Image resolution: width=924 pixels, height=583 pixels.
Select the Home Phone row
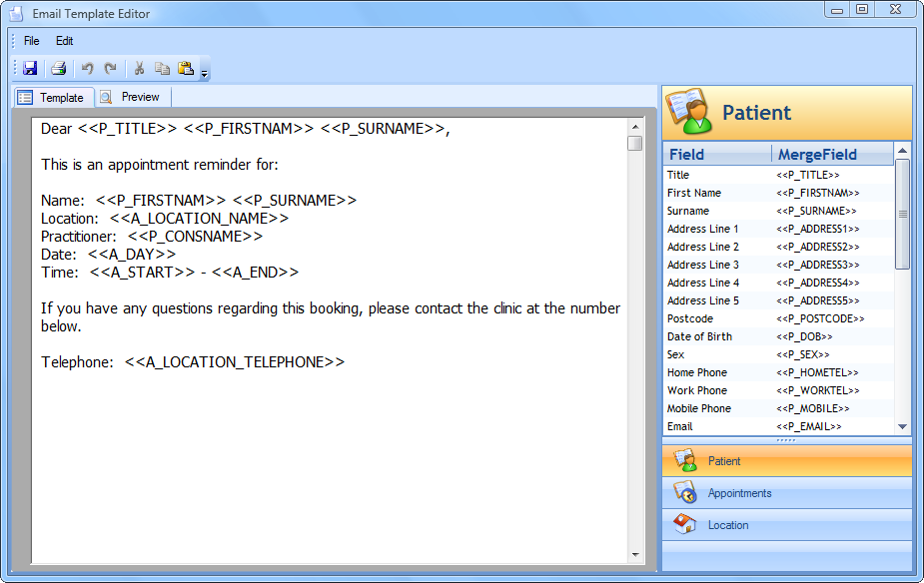pos(778,372)
